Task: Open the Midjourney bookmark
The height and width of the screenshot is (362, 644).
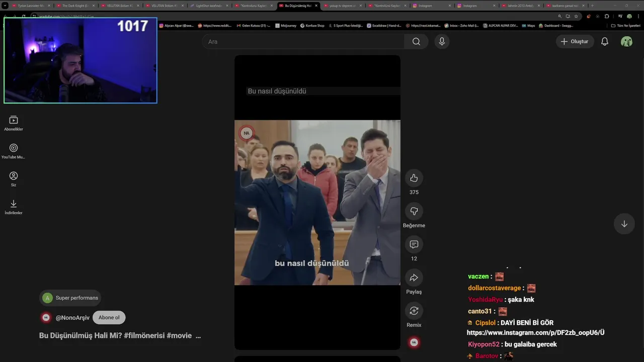Action: click(286, 26)
